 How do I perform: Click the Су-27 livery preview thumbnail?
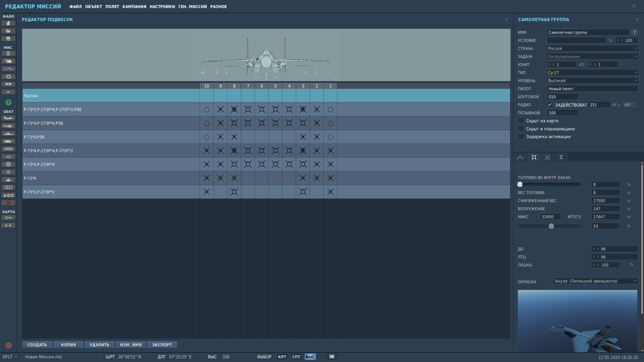point(578,321)
